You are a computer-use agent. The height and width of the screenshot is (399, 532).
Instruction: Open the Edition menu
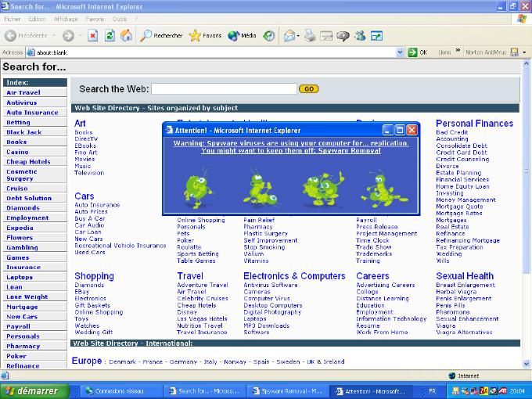point(37,19)
